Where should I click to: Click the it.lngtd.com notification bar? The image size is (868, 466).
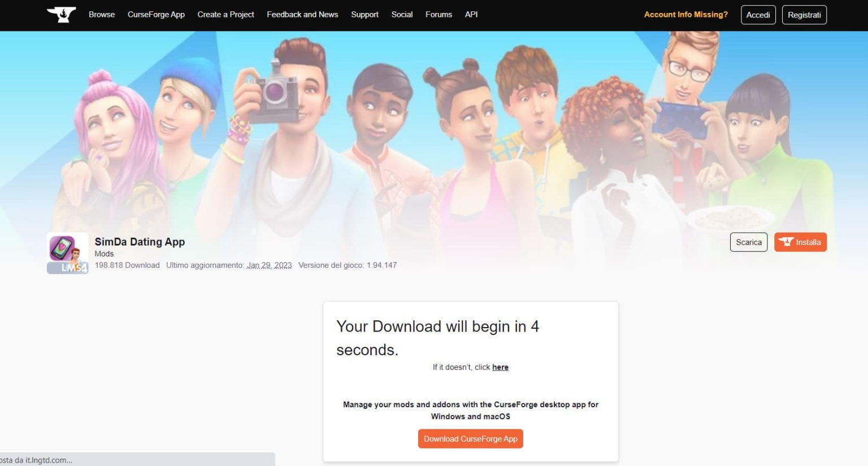coord(136,460)
